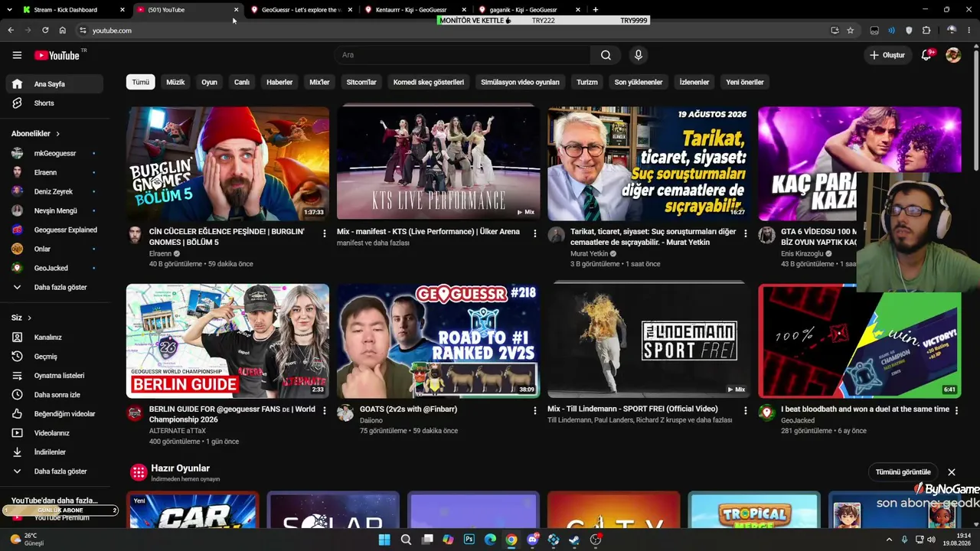Close the (501) YouTube tab
The width and height of the screenshot is (980, 551).
[236, 10]
